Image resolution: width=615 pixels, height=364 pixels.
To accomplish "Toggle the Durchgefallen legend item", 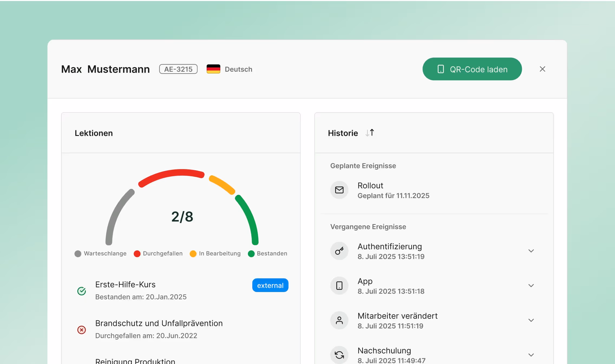I will [x=158, y=254].
